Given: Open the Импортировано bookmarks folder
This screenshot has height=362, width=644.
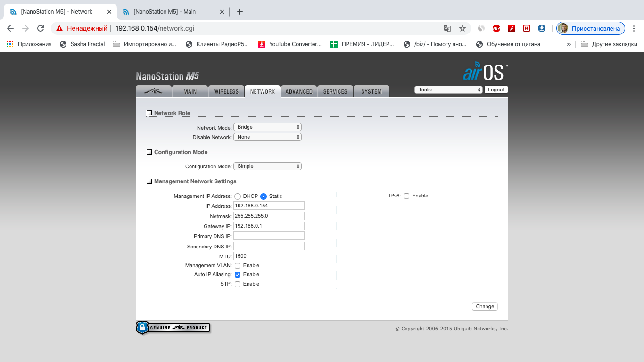Looking at the screenshot, I should 145,44.
